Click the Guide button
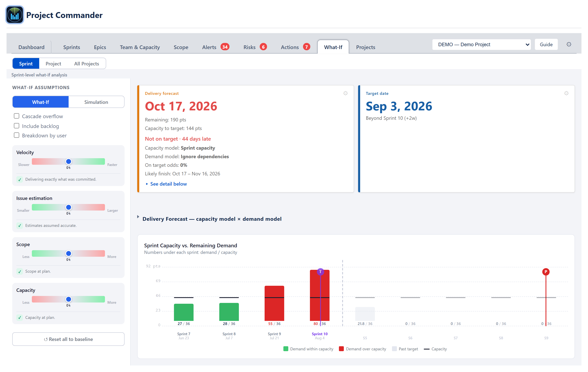The image size is (588, 372). (546, 45)
